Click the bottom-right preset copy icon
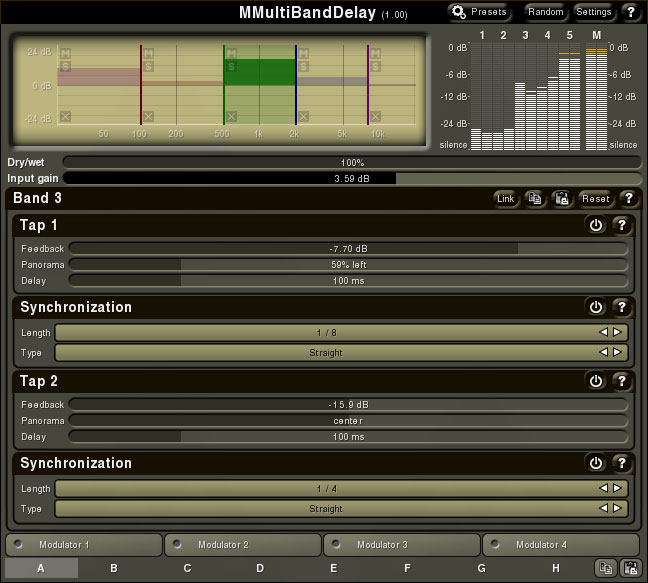The image size is (648, 583). click(x=605, y=568)
